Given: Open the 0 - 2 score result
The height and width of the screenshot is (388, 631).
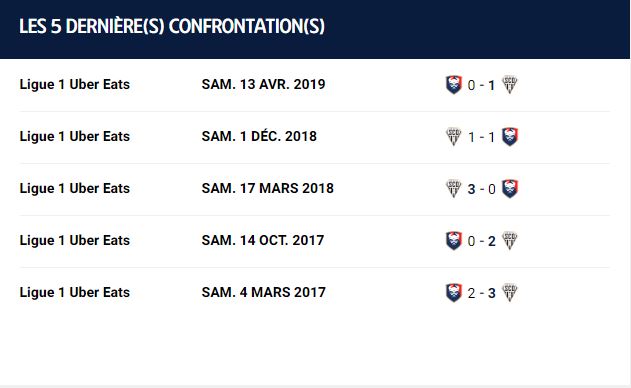Looking at the screenshot, I should tap(481, 241).
